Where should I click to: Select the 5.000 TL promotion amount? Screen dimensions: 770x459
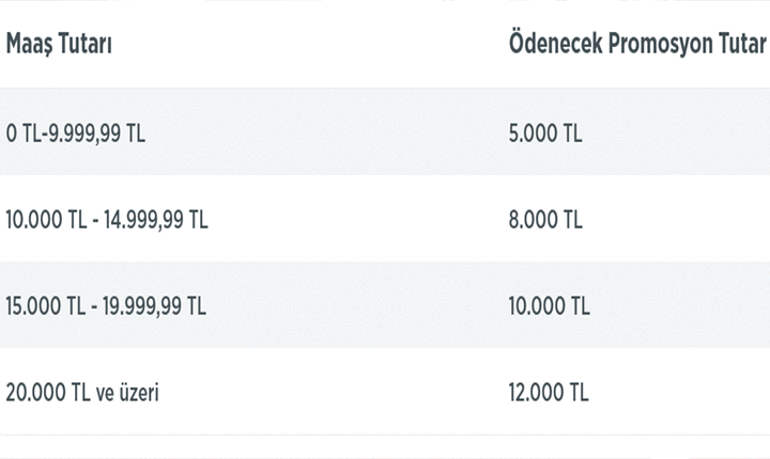pyautogui.click(x=545, y=133)
